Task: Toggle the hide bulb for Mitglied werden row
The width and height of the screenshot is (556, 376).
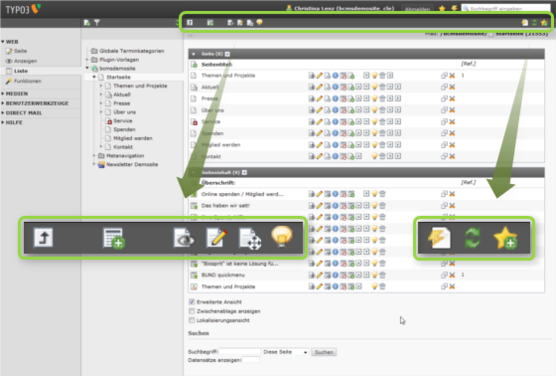Action: tap(374, 145)
